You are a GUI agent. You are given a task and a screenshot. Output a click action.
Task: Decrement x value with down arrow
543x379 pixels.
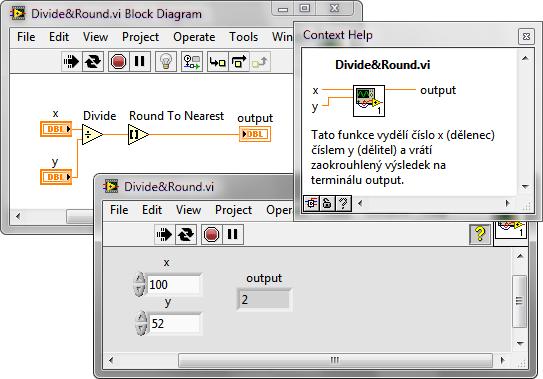[x=140, y=290]
